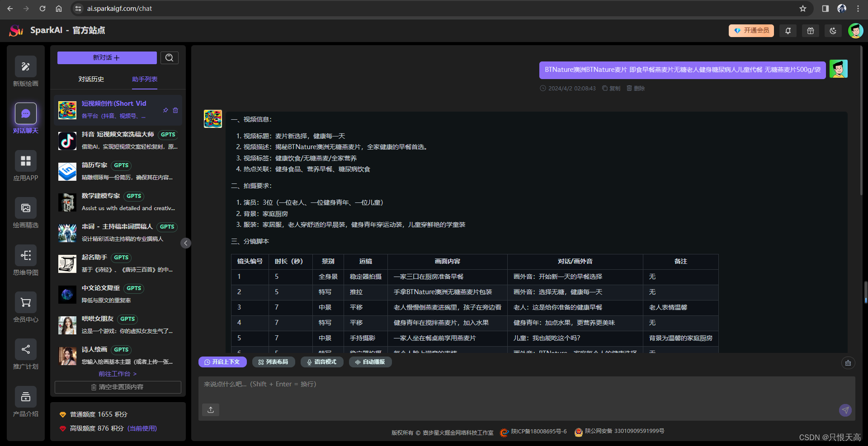Viewport: 868px width, 446px height.
Task: Bookmark this page with the star icon
Action: [x=803, y=9]
